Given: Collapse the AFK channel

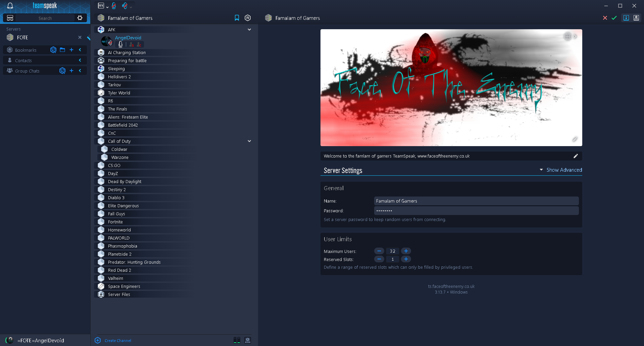Looking at the screenshot, I should tap(249, 30).
